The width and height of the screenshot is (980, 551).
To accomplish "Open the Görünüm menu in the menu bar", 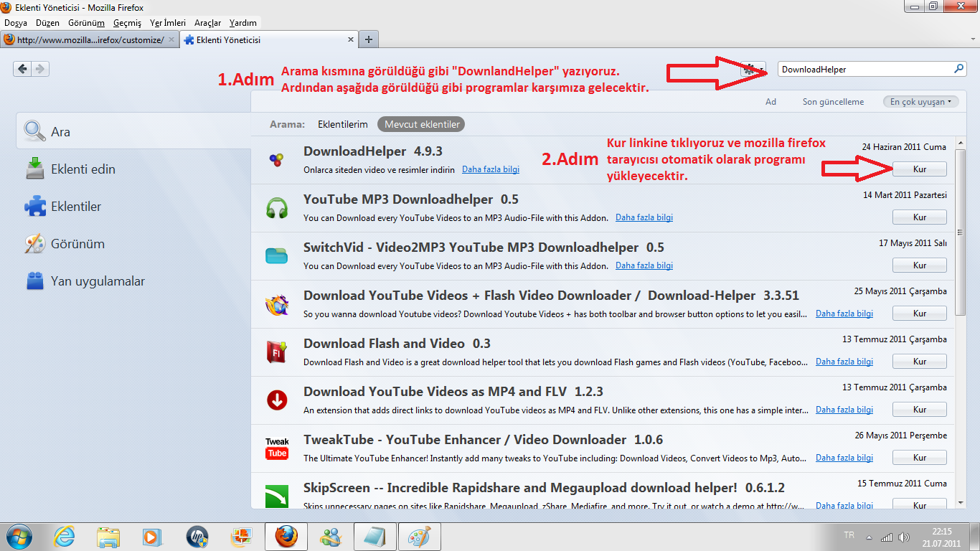I will click(86, 23).
